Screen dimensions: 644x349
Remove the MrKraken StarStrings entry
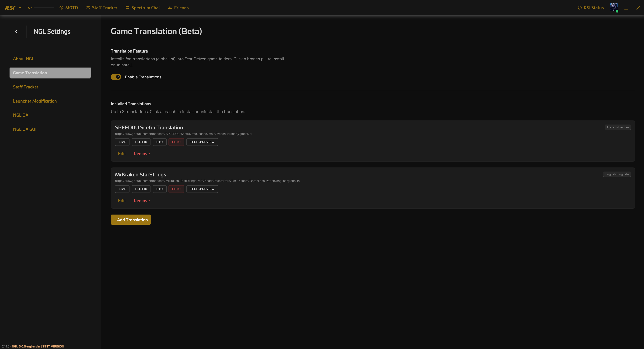[x=142, y=201]
